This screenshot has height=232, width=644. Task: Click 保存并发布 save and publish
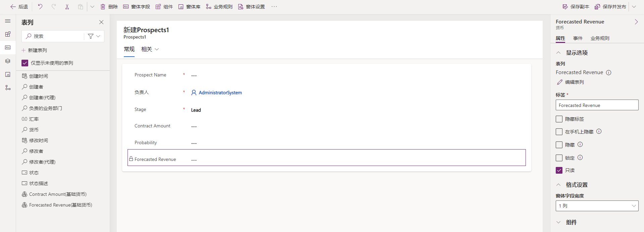(x=610, y=7)
